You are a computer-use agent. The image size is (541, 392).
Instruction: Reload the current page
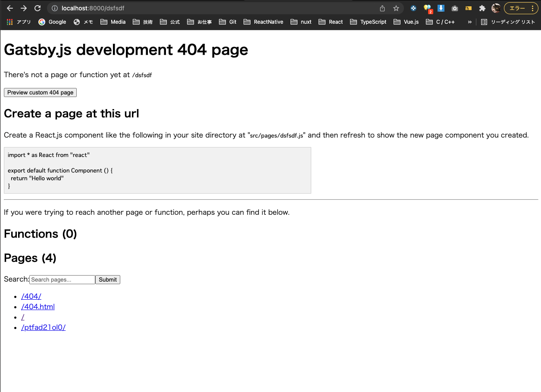coord(38,8)
